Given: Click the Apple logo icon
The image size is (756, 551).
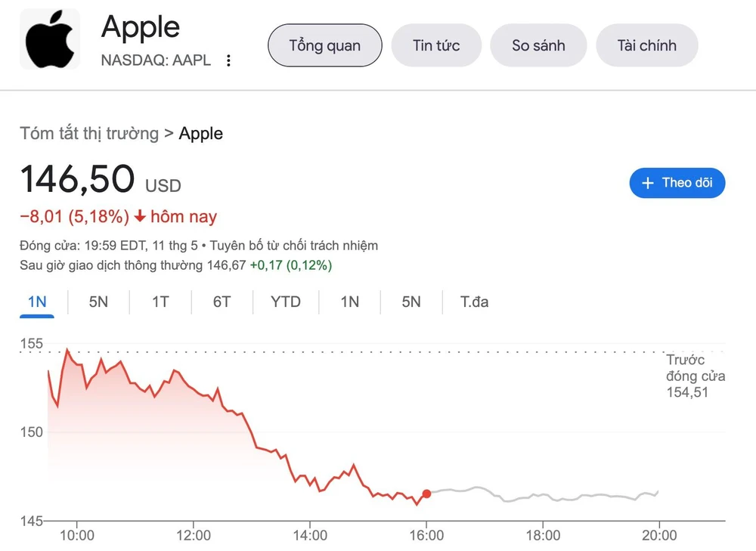Looking at the screenshot, I should click(49, 39).
